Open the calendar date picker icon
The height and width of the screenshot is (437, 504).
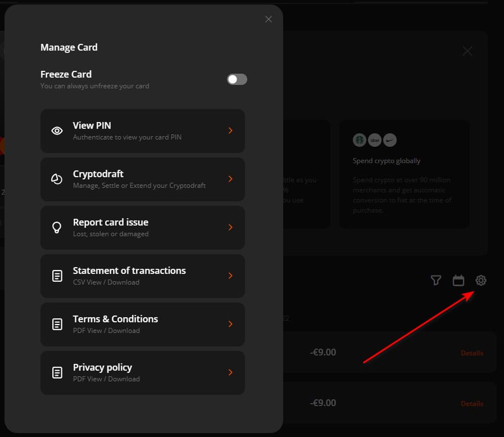click(458, 280)
